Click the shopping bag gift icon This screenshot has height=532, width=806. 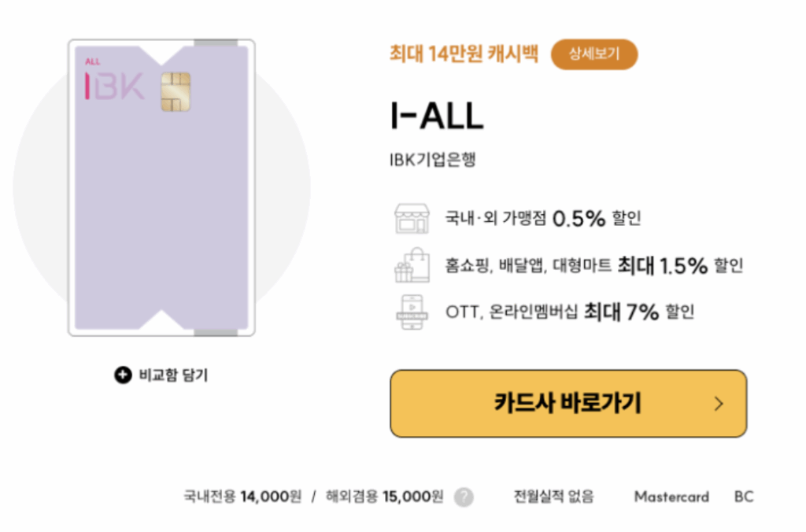point(412,265)
